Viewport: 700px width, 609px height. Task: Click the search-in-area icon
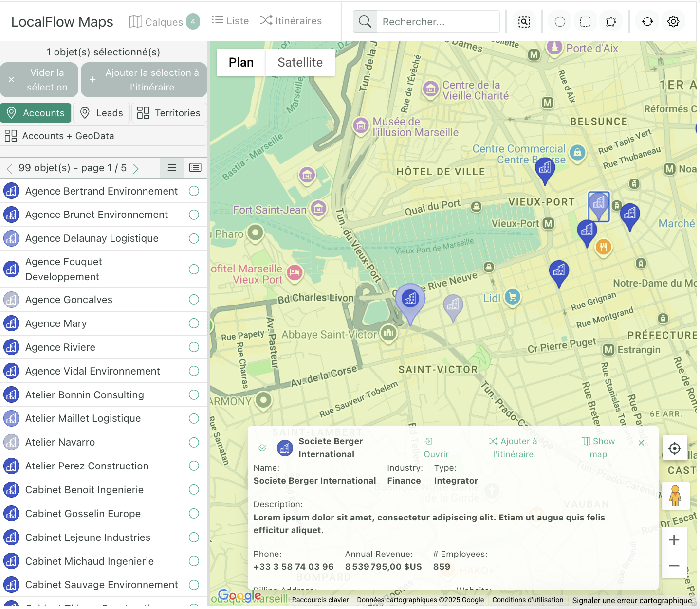[524, 22]
